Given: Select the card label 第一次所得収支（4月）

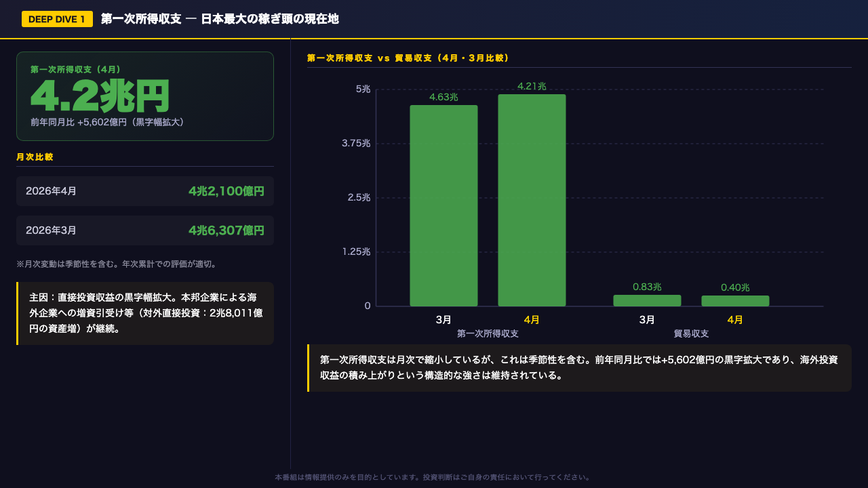Looking at the screenshot, I should pos(76,69).
